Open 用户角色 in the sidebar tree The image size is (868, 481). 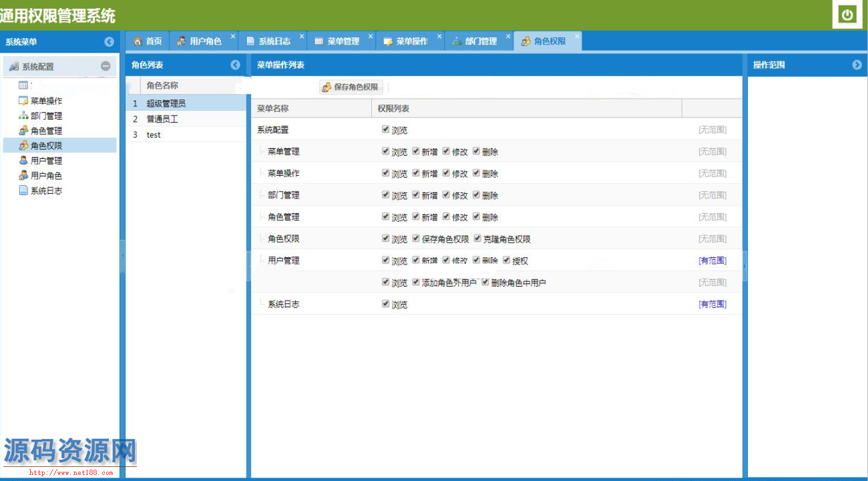pos(46,176)
